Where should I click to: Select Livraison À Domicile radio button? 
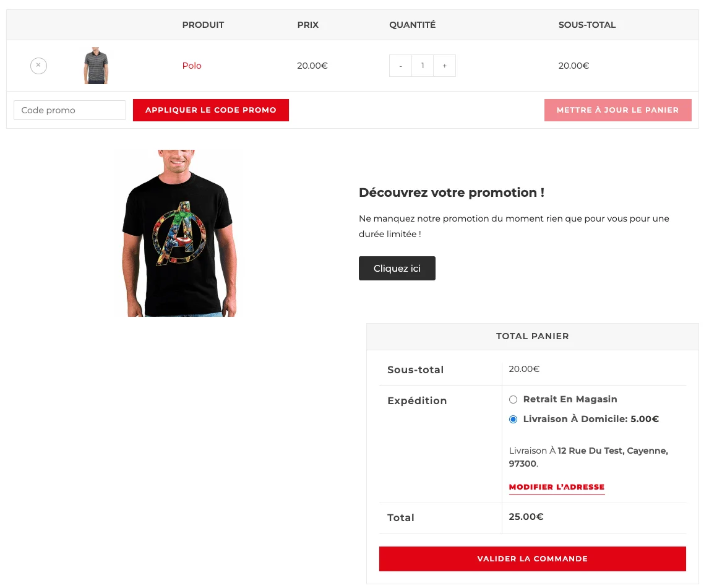click(513, 420)
